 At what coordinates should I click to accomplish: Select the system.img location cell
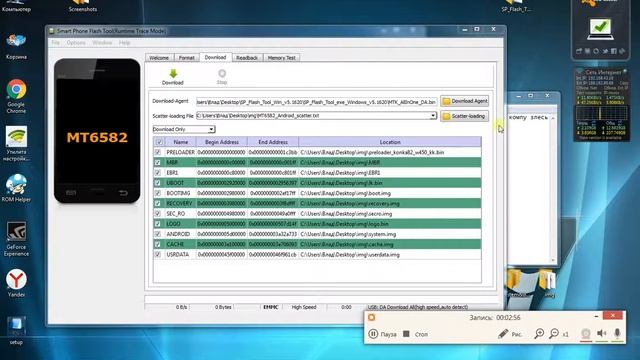coord(390,234)
